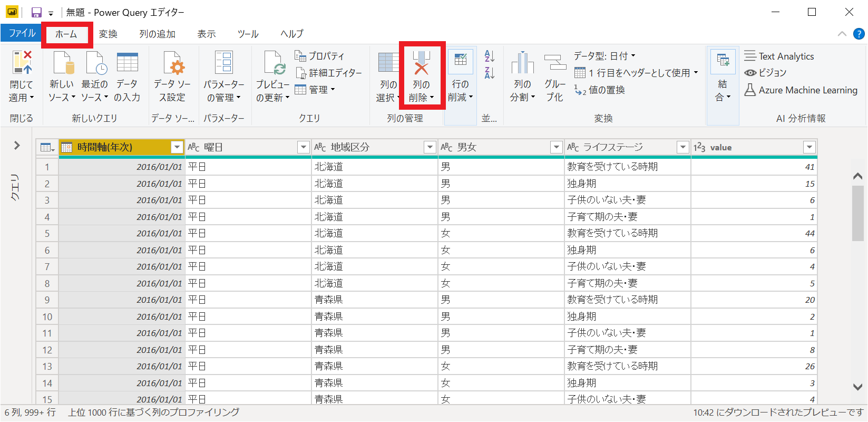The height and width of the screenshot is (422, 868).
Task: Collapse the ribbon with the chevron
Action: tap(842, 34)
